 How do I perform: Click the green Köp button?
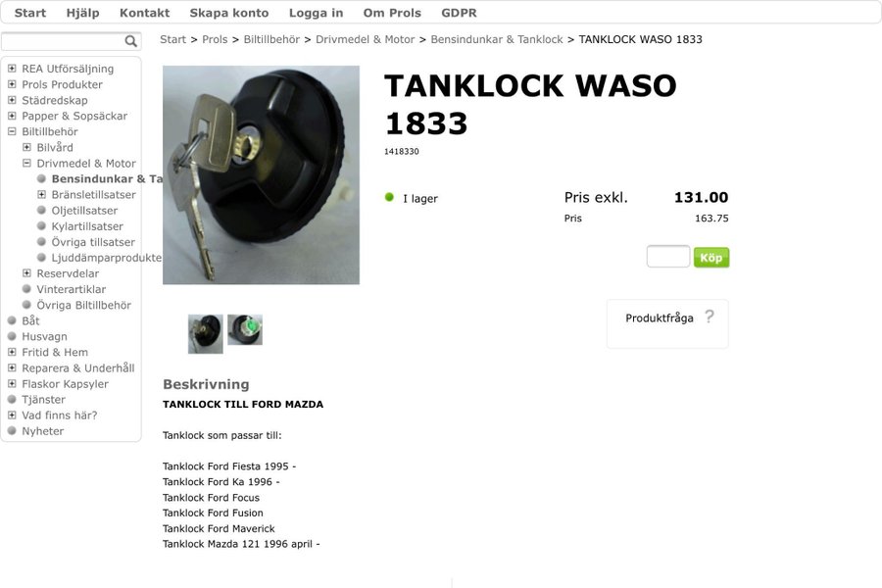(711, 258)
